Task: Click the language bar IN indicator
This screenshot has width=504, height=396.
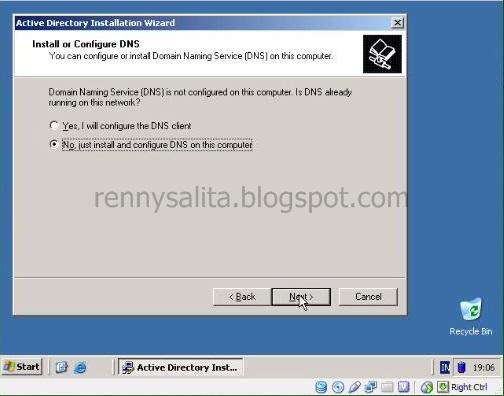Action: point(445,367)
